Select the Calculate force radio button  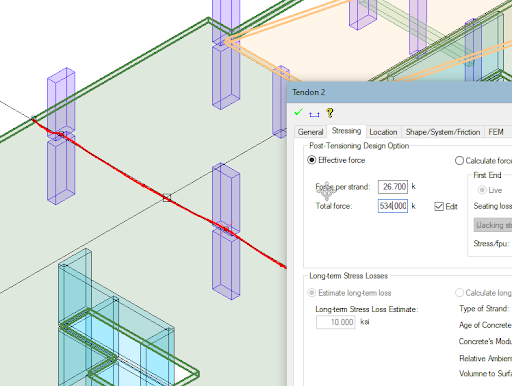(459, 161)
